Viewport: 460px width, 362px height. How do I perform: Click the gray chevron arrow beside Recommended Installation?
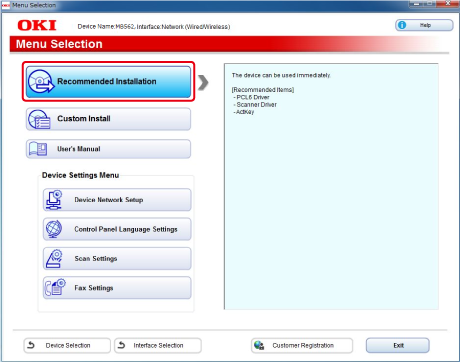click(203, 83)
